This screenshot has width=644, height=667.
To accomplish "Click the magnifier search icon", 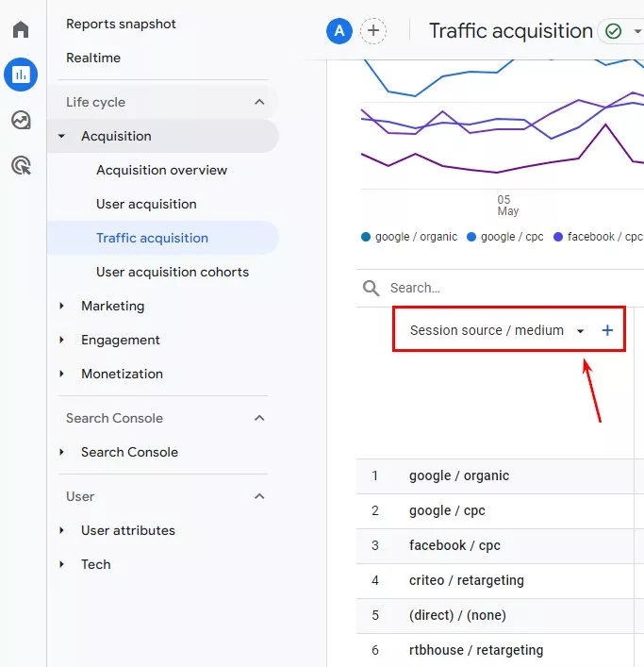I will (372, 288).
